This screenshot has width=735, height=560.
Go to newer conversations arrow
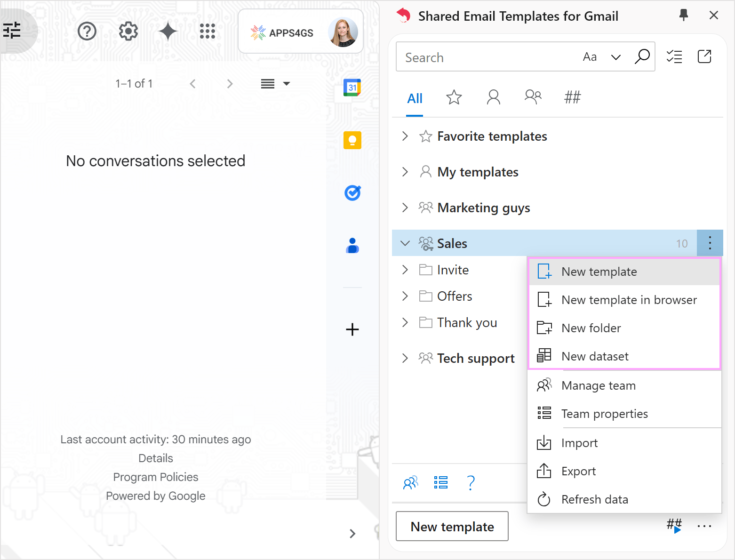pos(192,84)
